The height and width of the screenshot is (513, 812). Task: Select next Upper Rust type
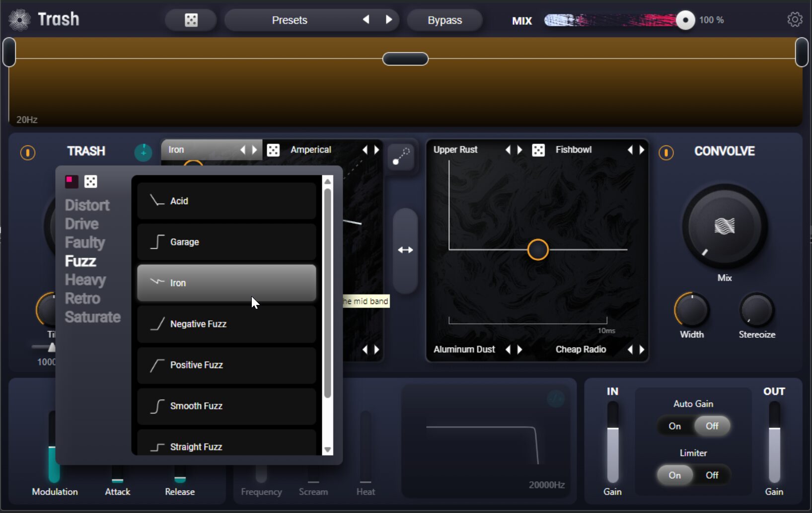pyautogui.click(x=520, y=149)
